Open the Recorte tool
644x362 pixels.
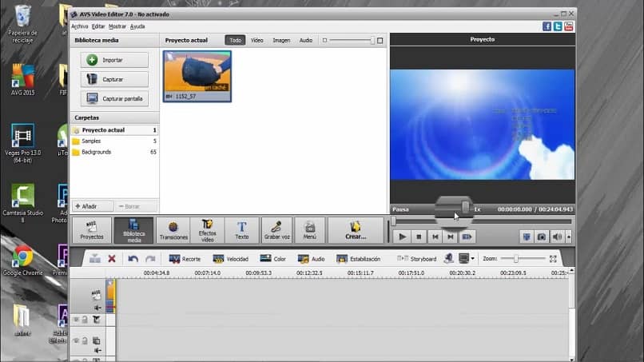[x=185, y=259]
